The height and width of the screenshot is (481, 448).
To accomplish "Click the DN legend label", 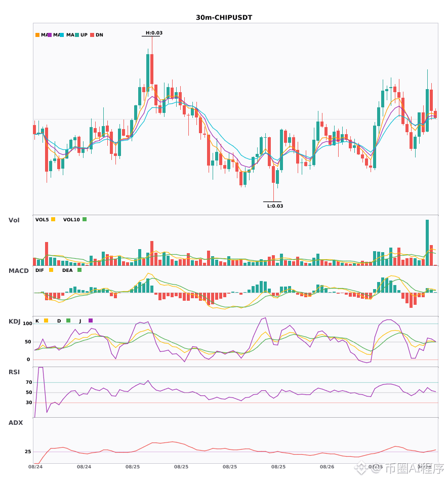I will (x=99, y=35).
